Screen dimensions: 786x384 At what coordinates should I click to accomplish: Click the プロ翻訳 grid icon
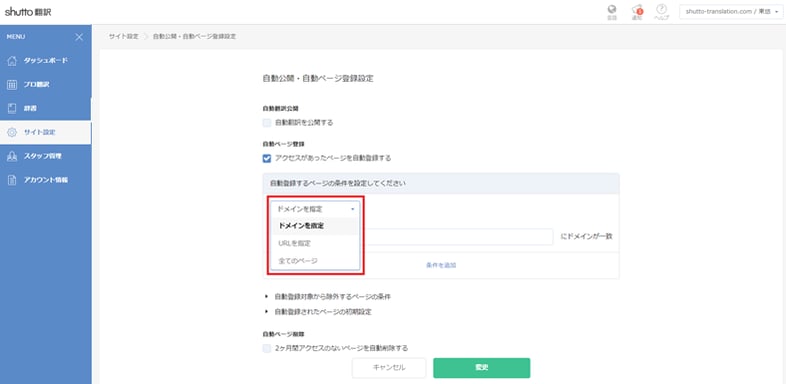pos(13,85)
